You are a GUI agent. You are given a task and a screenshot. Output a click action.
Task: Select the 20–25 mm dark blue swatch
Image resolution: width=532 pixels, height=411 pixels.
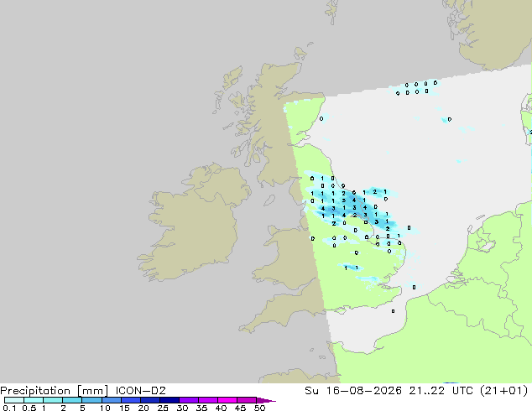[149, 400]
